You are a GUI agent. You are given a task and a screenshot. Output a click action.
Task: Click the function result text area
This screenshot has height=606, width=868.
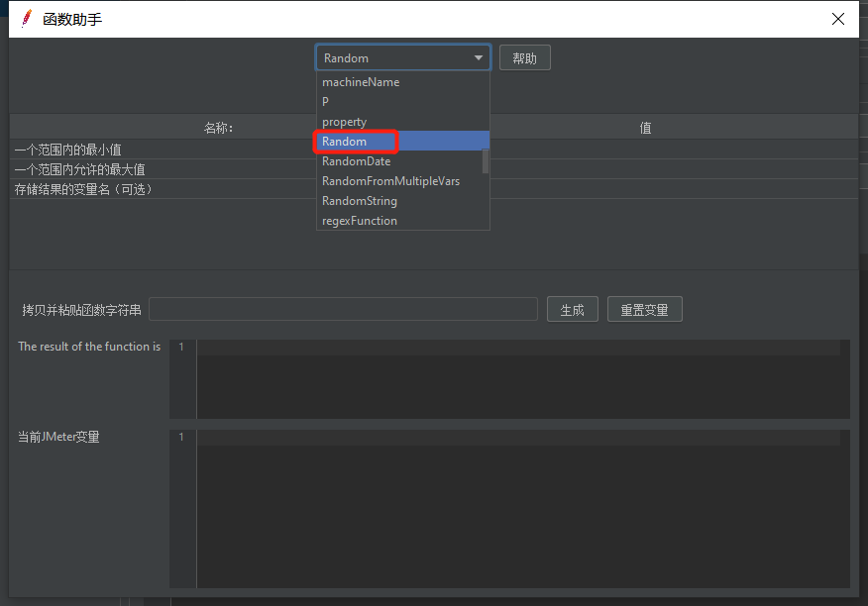click(x=523, y=379)
